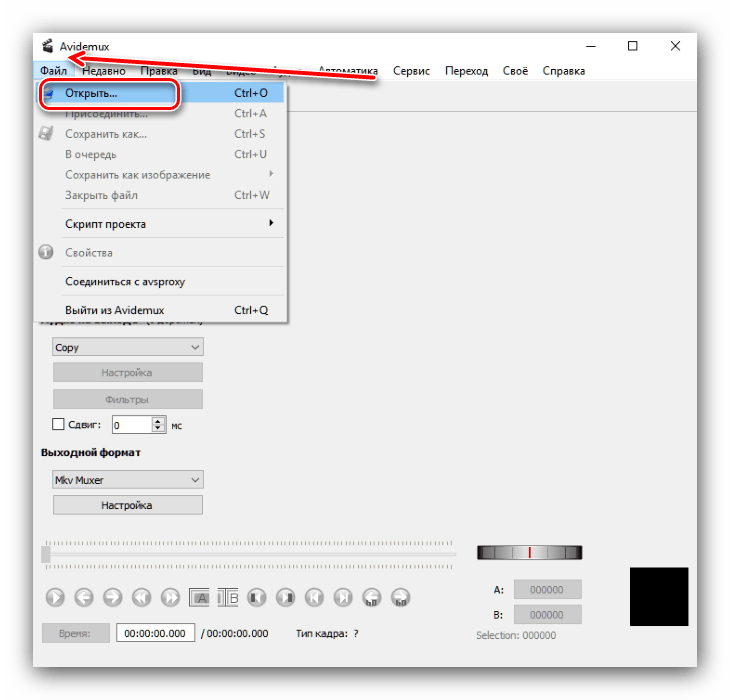This screenshot has height=700, width=730.
Task: Click the Тип кадра: ? label
Action: pyautogui.click(x=327, y=633)
